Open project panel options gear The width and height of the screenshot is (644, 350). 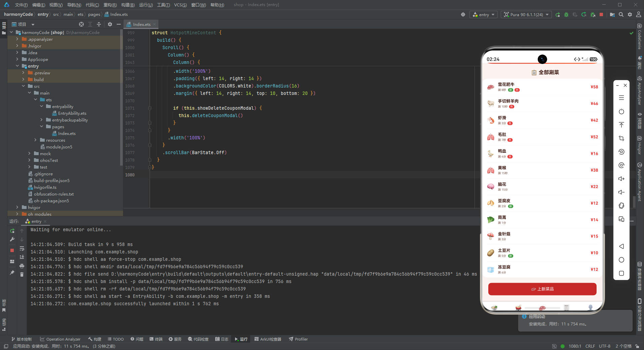110,24
